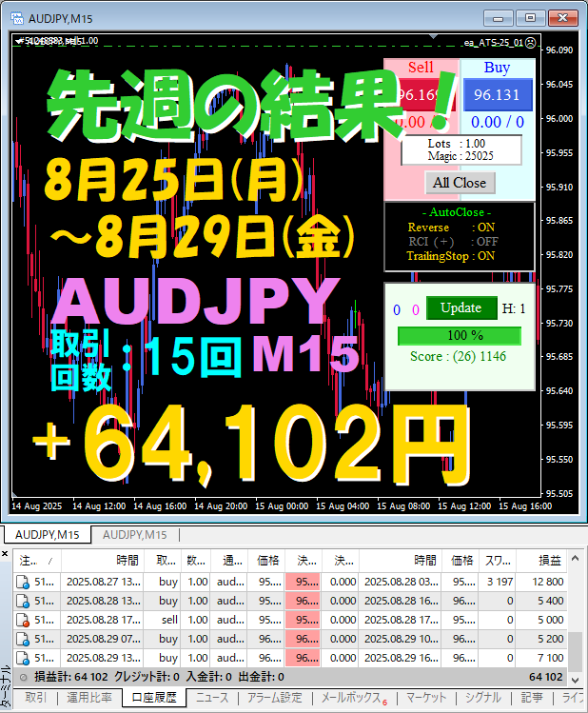588x713 pixels.
Task: Click the history table scroll down arrow
Action: click(x=575, y=680)
